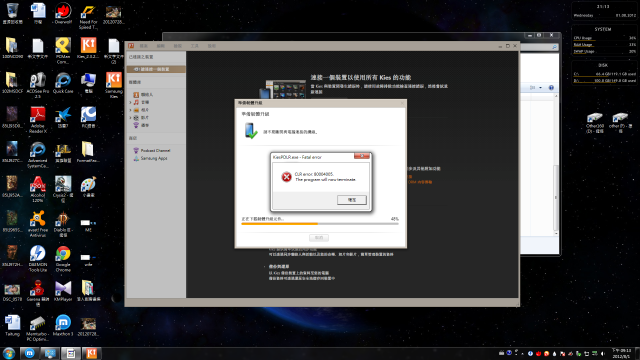Open the view options dropdown in the Explorer window
Screen dimensions: 640x360
pos(540,88)
